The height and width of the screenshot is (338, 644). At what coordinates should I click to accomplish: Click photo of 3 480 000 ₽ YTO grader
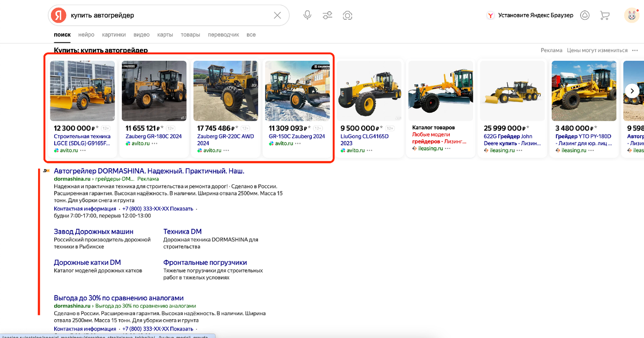click(x=584, y=91)
